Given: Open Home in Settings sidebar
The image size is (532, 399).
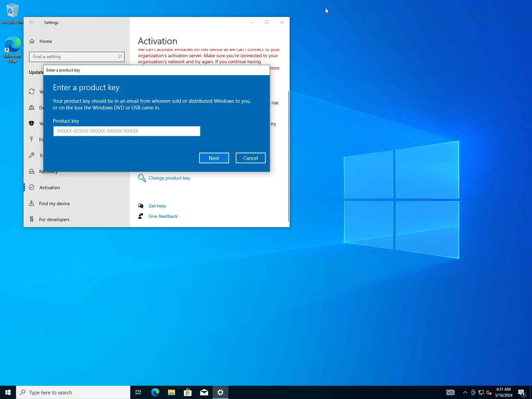Looking at the screenshot, I should coord(46,41).
